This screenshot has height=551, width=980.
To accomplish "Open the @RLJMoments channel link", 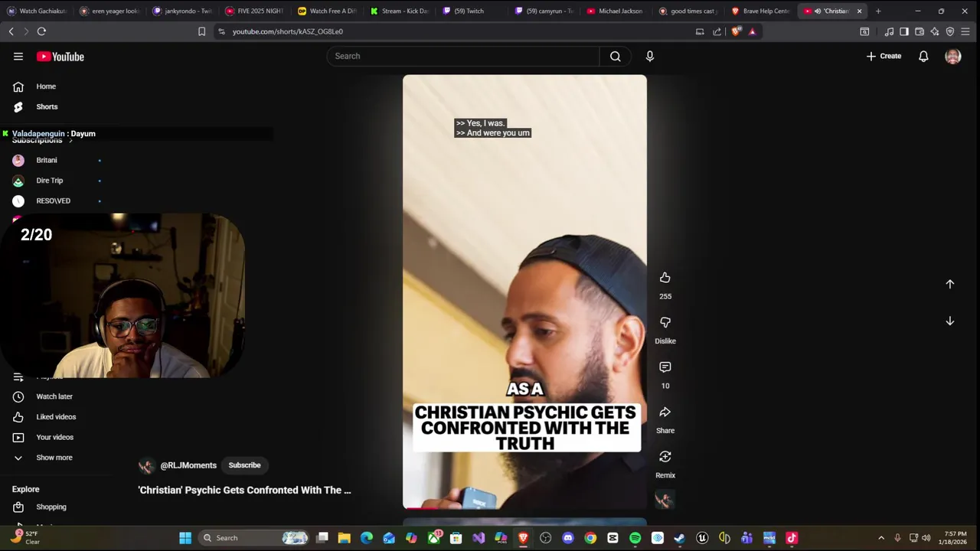I will (188, 465).
